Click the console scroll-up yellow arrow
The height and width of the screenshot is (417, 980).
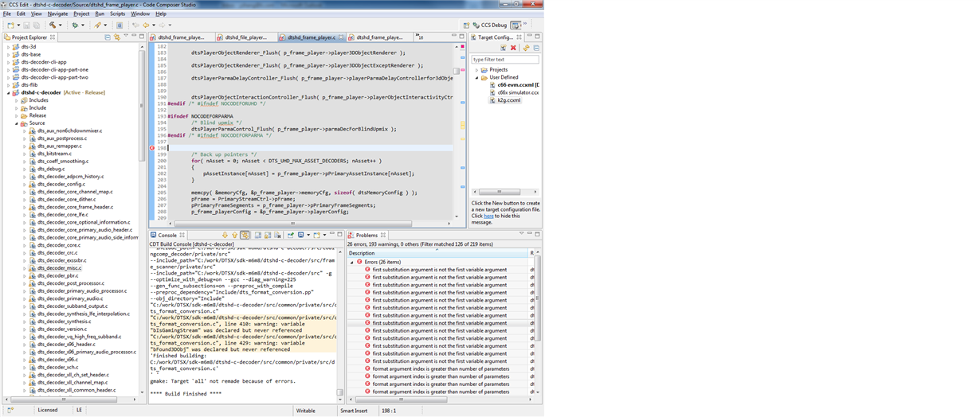click(234, 235)
